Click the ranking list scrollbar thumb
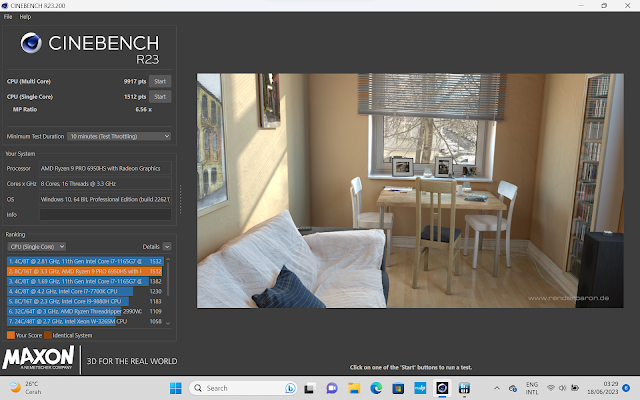This screenshot has width=640, height=400. (x=168, y=280)
